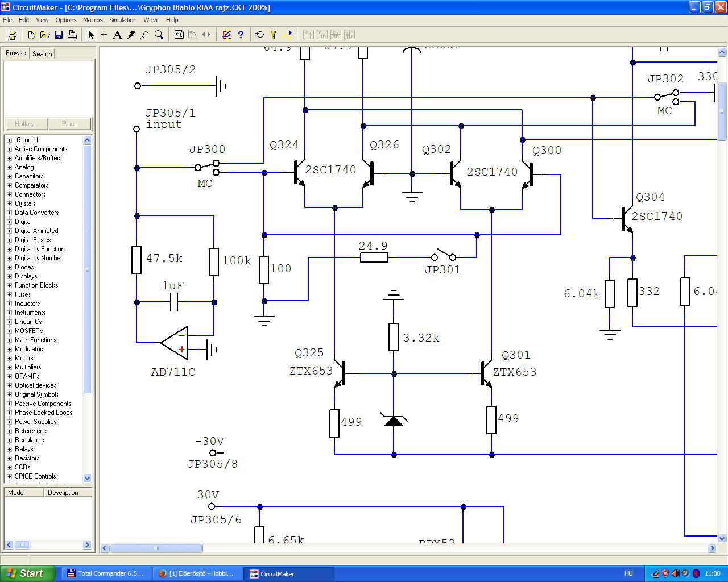Click the horizontal scrollbar thumb of schematic
Viewport: 728px width, 582px height.
(x=156, y=548)
